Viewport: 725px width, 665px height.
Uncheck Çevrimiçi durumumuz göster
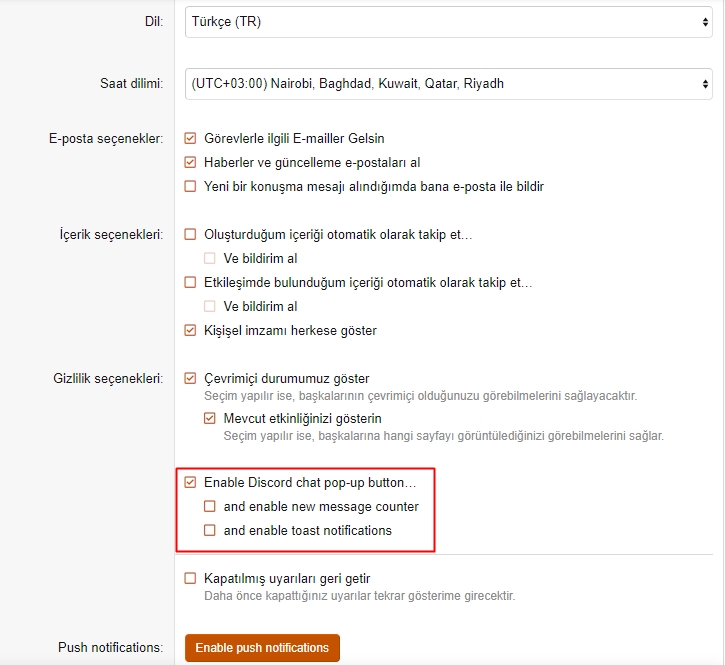point(191,378)
